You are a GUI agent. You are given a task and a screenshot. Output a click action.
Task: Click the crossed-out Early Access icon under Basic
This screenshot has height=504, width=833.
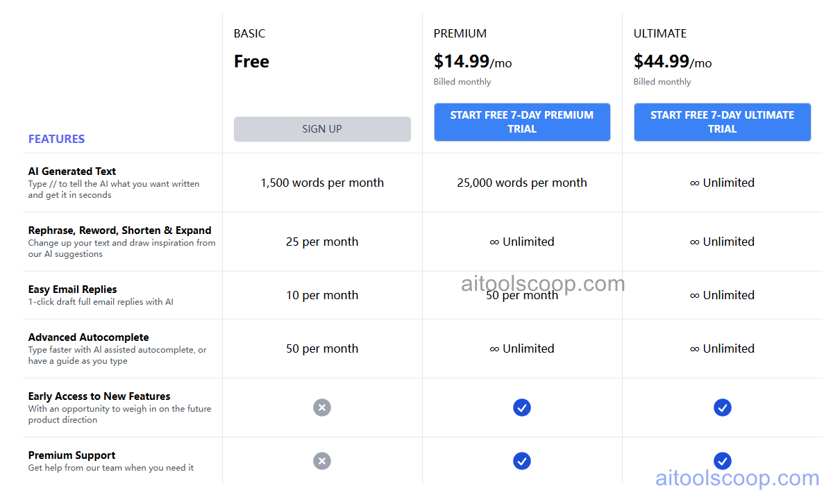pos(322,408)
